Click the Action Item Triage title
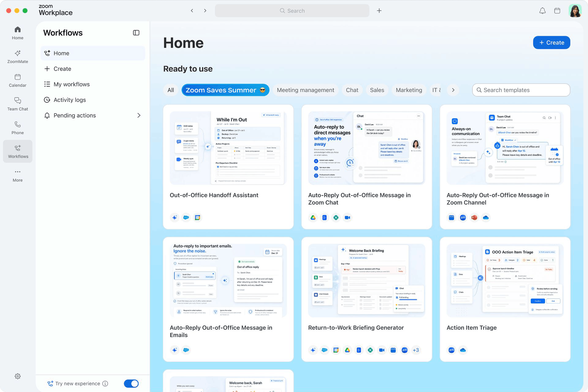The width and height of the screenshot is (588, 392). click(472, 327)
